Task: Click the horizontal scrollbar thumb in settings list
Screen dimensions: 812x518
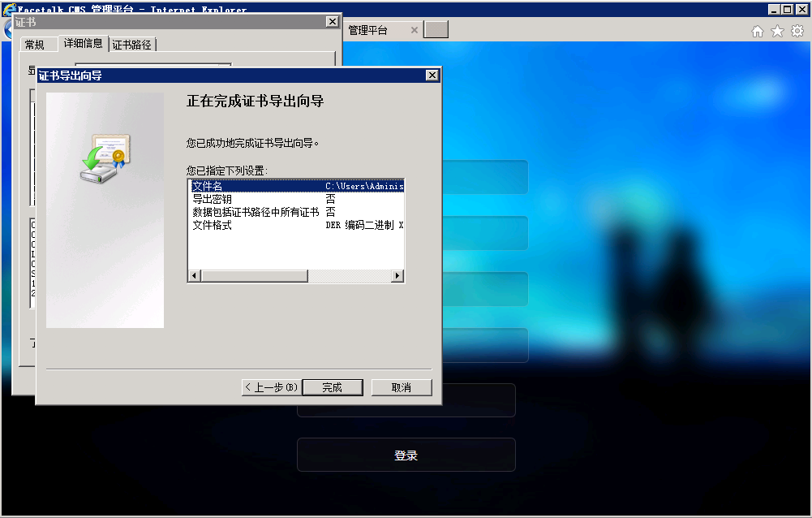Action: coord(254,276)
